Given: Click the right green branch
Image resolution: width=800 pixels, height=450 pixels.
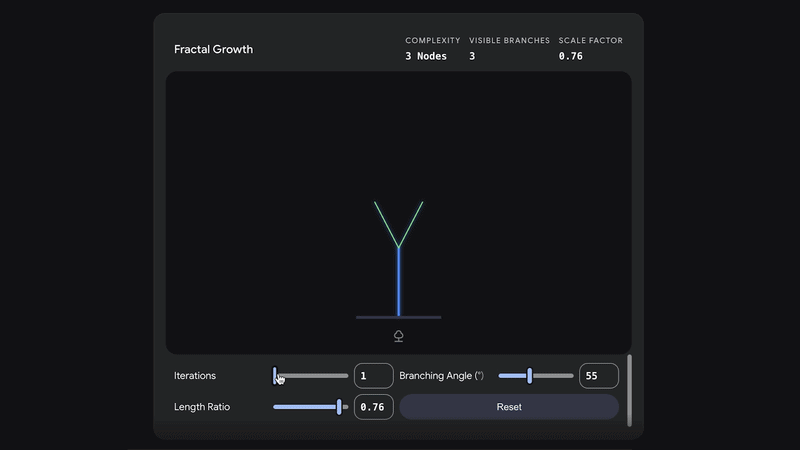Looking at the screenshot, I should [411, 224].
